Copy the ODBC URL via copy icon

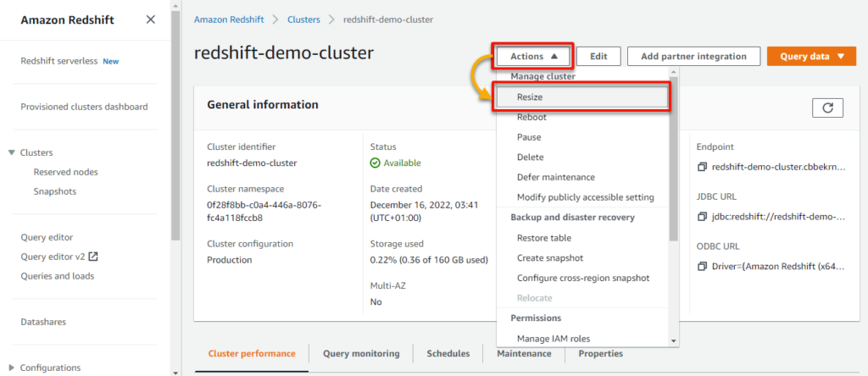click(x=703, y=267)
